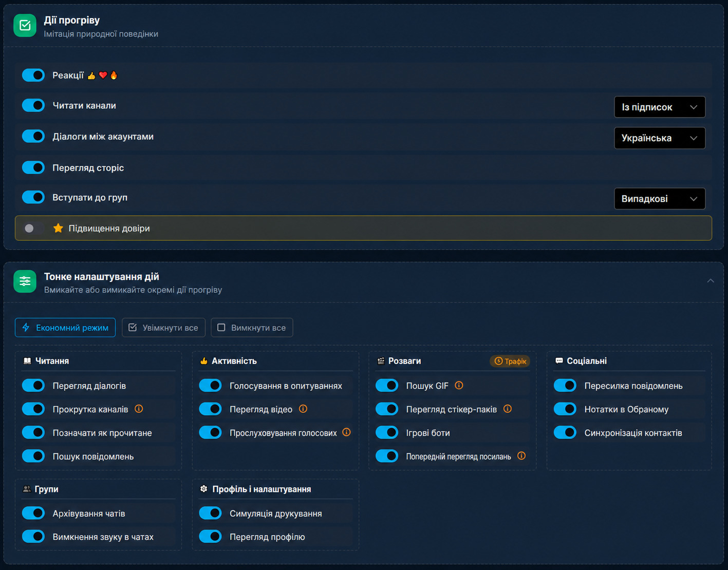Select Економний режим button
728x570 pixels.
pyautogui.click(x=65, y=328)
